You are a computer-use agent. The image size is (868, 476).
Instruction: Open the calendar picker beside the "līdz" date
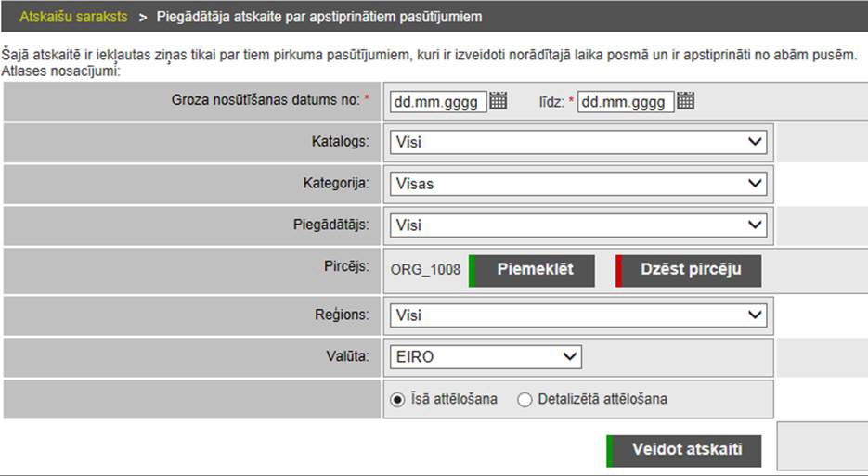[x=686, y=102]
